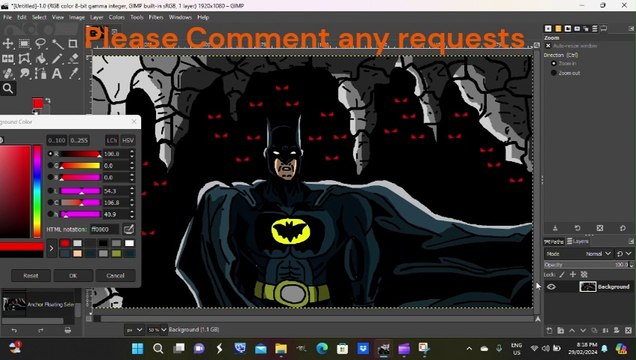Create a new layer in Layers panel
636x360 pixels.
[549, 330]
